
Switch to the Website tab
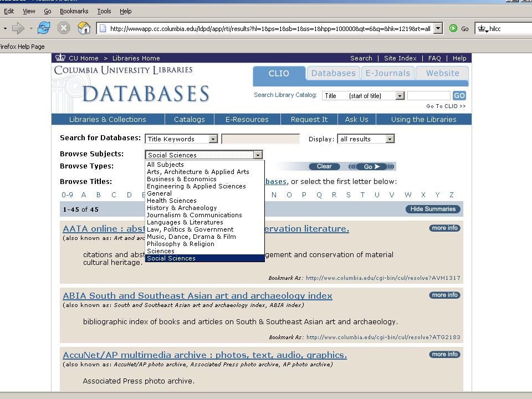pos(442,73)
